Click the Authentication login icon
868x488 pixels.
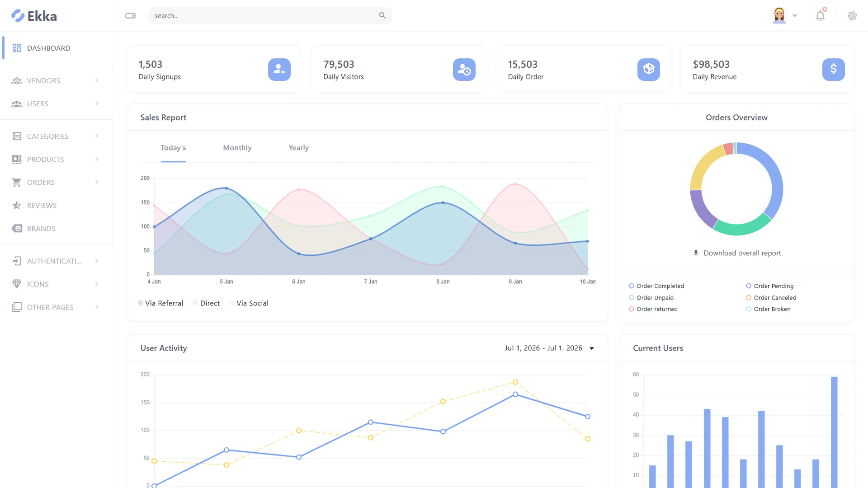(17, 261)
